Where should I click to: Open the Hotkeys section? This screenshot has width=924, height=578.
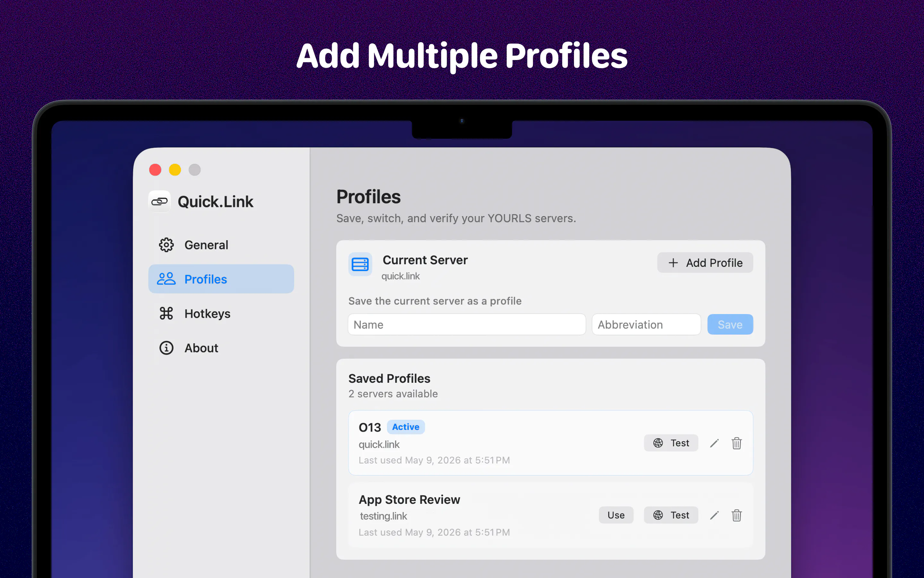(x=221, y=313)
